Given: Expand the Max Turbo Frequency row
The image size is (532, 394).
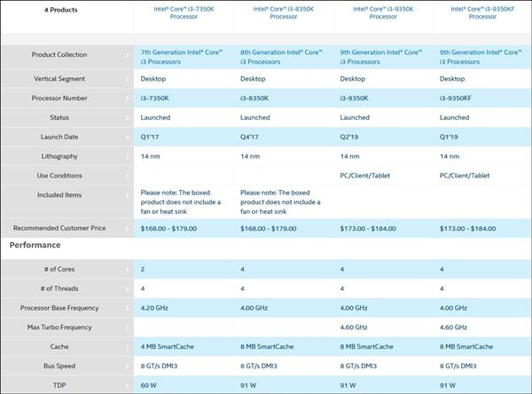Looking at the screenshot, I should (127, 327).
